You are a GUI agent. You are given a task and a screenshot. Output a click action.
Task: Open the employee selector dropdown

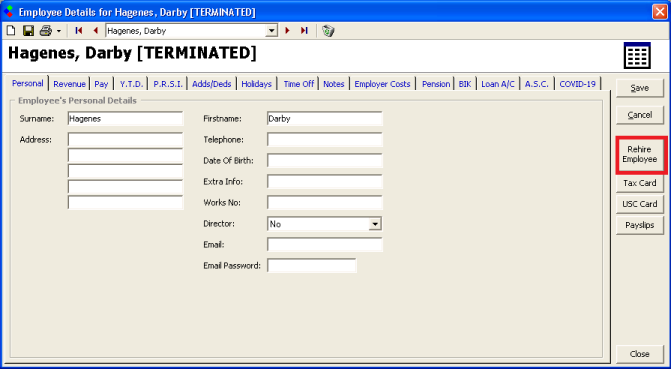[271, 31]
